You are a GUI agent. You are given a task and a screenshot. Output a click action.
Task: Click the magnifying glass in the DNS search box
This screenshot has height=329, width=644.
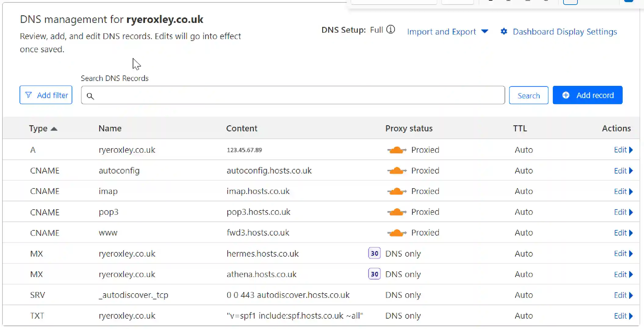click(x=90, y=96)
